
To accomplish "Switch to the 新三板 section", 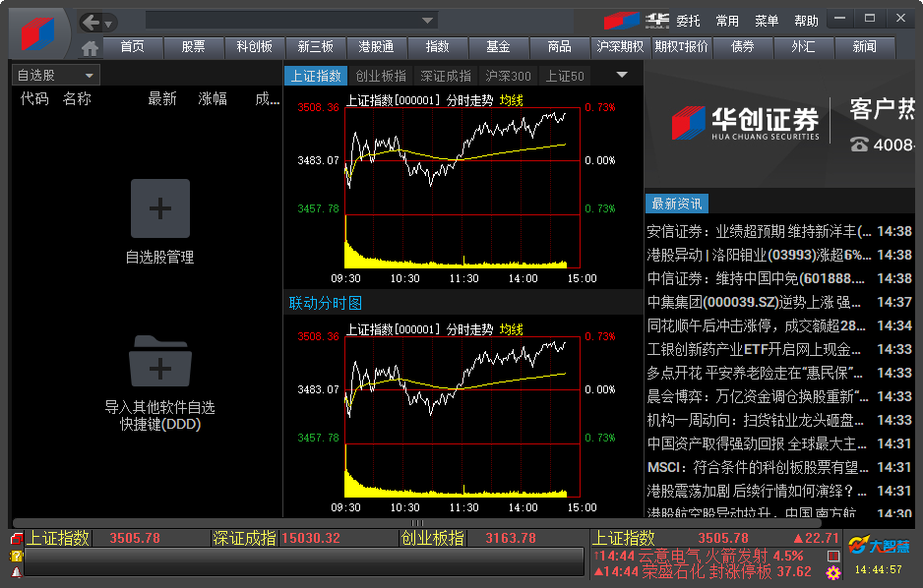I will pos(316,46).
